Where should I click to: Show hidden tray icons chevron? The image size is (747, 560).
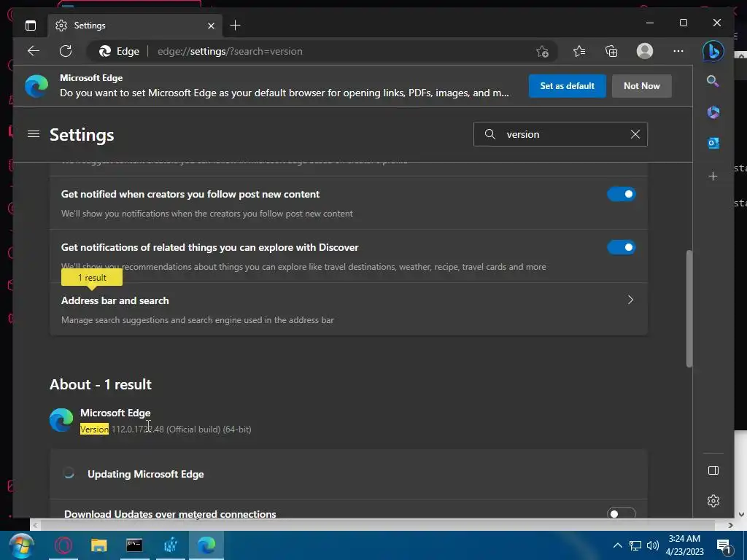(617, 545)
